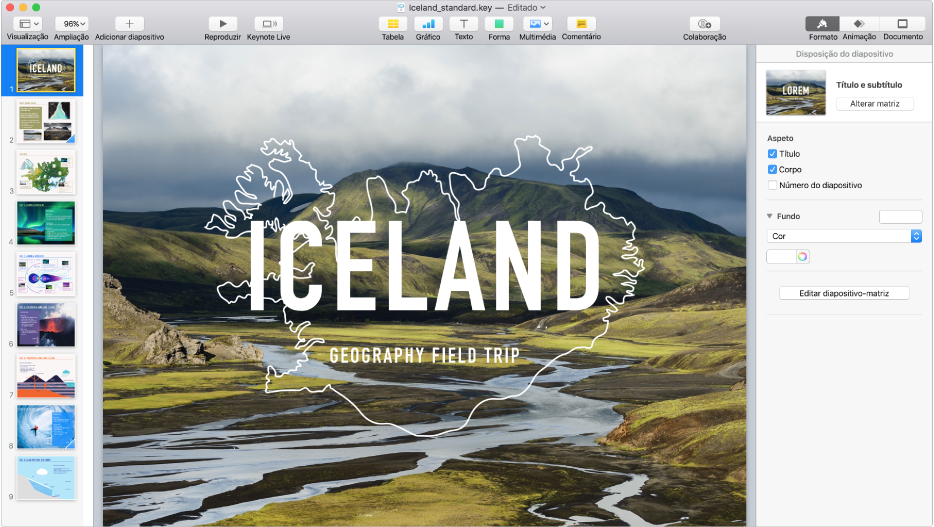Click the Iceland_standard.key title document icon
The image size is (934, 527).
tap(401, 8)
